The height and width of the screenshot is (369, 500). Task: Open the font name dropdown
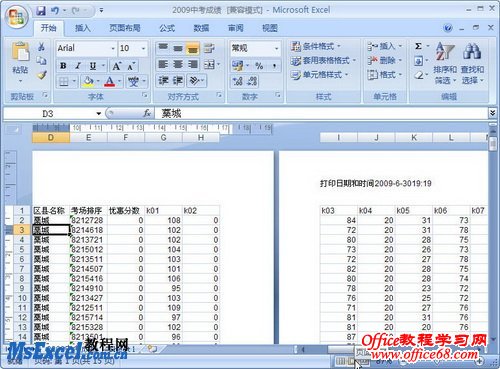tap(113, 48)
